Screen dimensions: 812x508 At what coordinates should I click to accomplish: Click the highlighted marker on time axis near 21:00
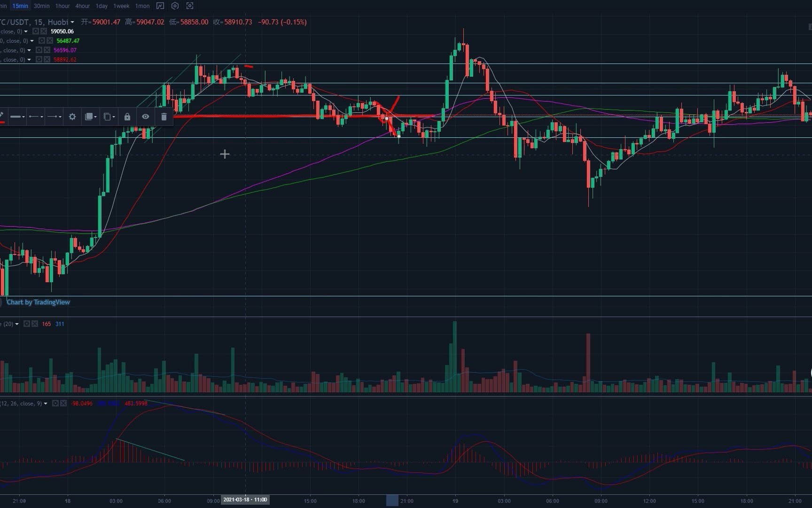click(x=392, y=500)
